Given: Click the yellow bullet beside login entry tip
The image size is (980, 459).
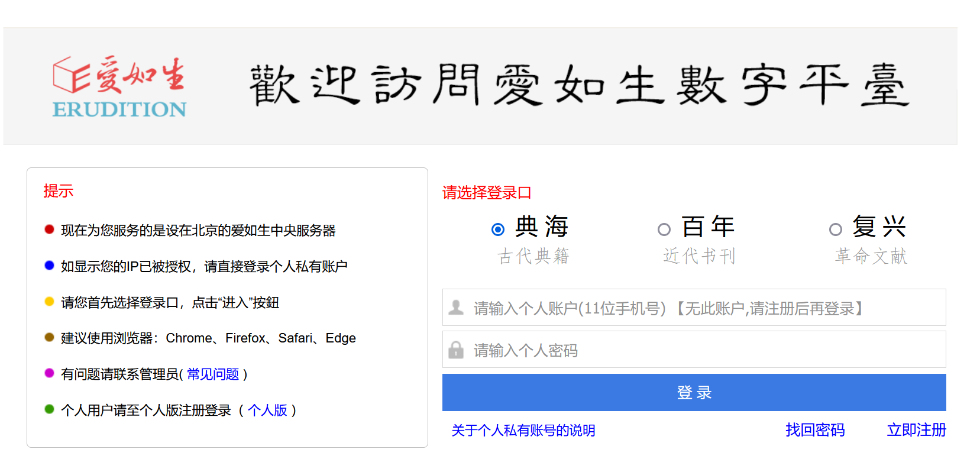Looking at the screenshot, I should click(x=50, y=302).
